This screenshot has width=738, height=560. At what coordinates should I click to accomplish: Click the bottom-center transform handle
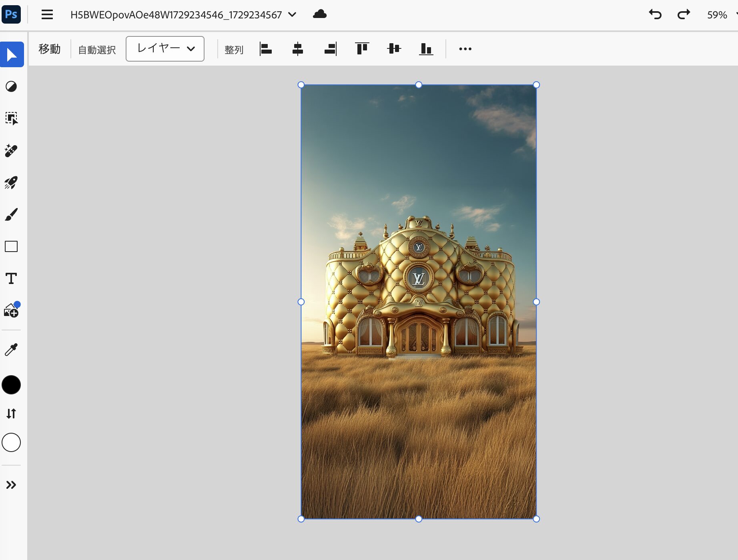(419, 519)
